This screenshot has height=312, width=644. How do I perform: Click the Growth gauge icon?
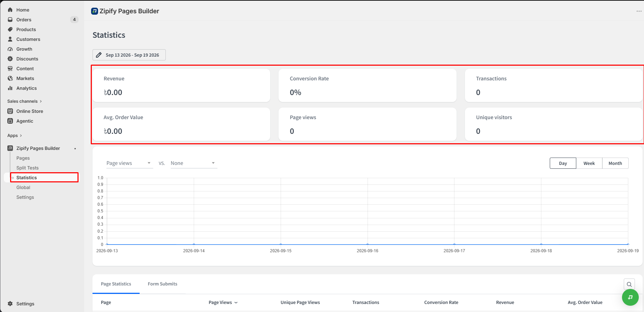[x=10, y=49]
